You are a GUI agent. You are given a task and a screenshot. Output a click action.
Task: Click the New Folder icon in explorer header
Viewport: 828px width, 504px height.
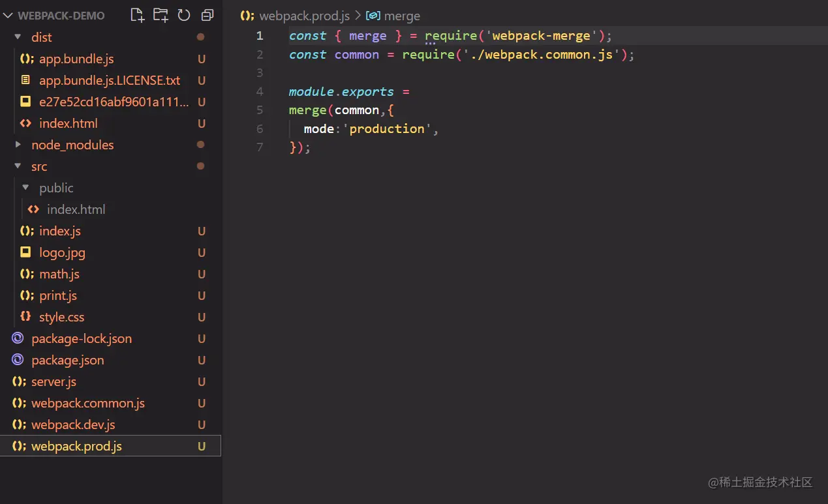pos(161,15)
